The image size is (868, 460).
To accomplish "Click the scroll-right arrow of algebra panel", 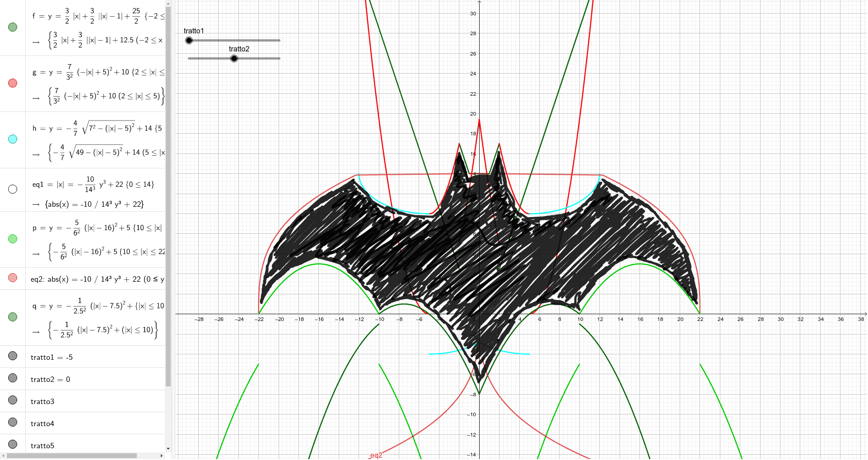I will [x=162, y=456].
